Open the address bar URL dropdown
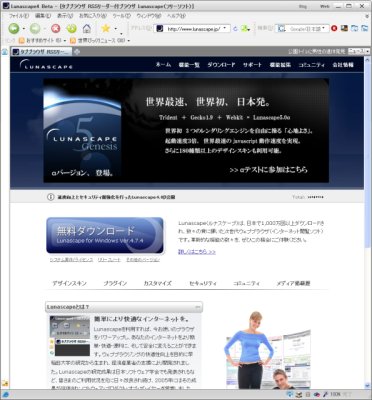Viewport: 372px width, 400px height. click(x=225, y=28)
